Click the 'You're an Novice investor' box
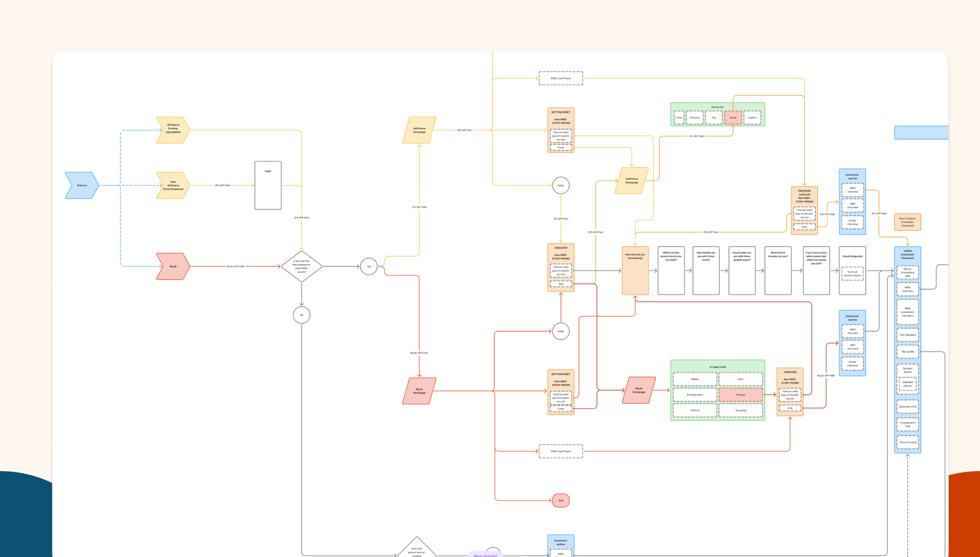 853,274
